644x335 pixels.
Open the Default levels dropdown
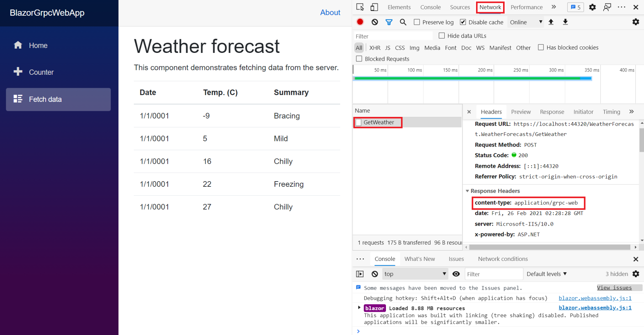[x=546, y=274]
